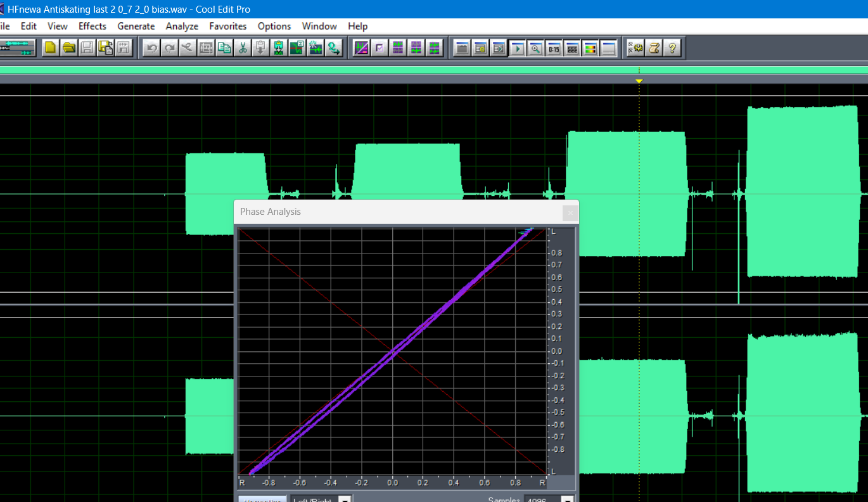Open the Edit menu
The width and height of the screenshot is (868, 502).
(x=29, y=26)
